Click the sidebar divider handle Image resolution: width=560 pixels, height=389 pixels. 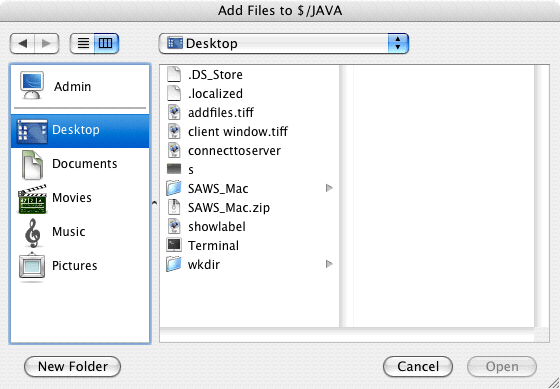[154, 203]
